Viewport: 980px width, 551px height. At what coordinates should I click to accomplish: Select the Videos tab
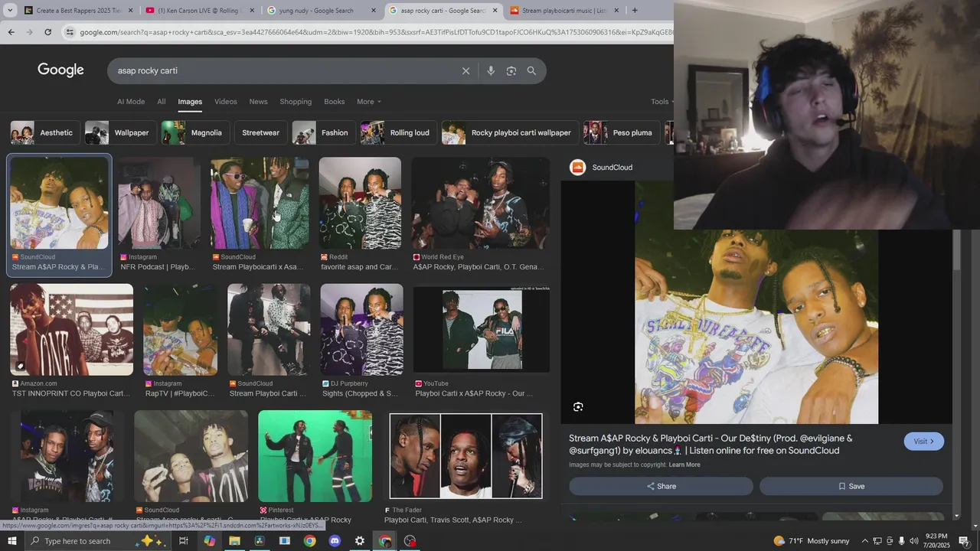click(x=226, y=102)
